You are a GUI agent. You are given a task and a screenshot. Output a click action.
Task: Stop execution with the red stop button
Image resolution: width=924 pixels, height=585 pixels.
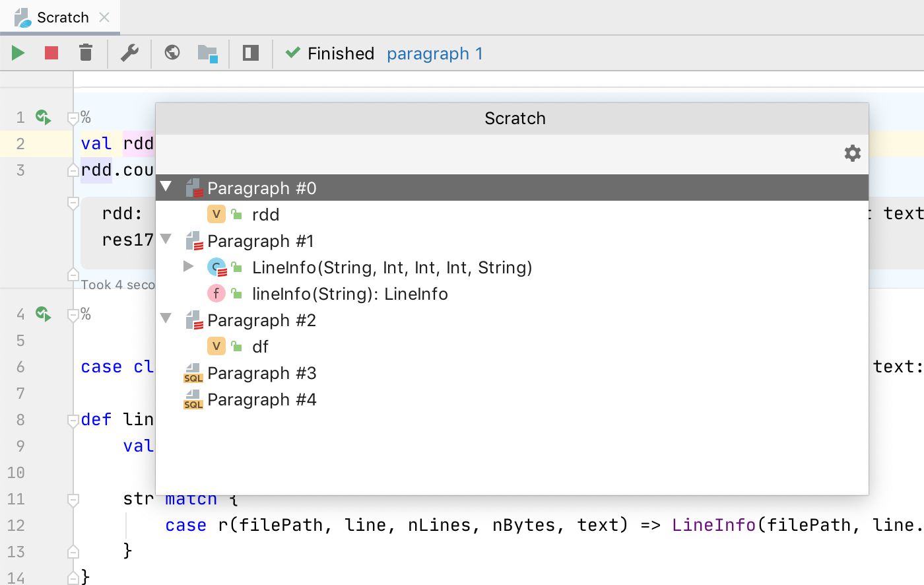point(51,53)
